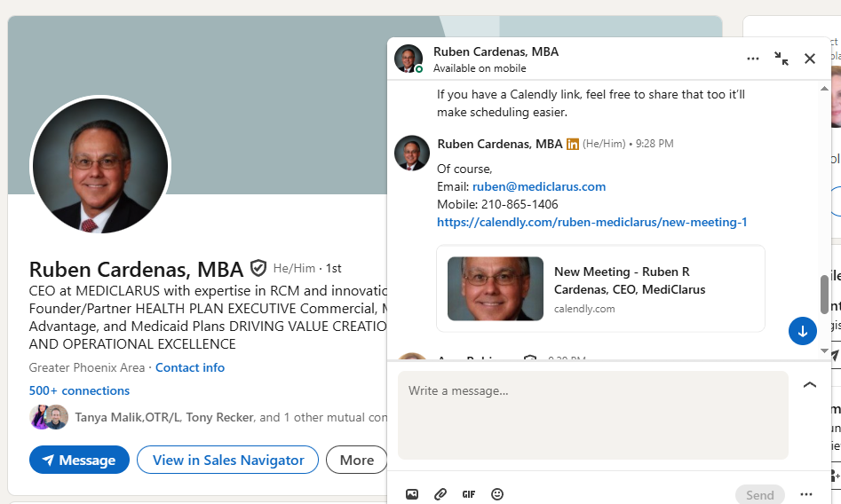
Task: Open the More dropdown on the profile
Action: [356, 460]
